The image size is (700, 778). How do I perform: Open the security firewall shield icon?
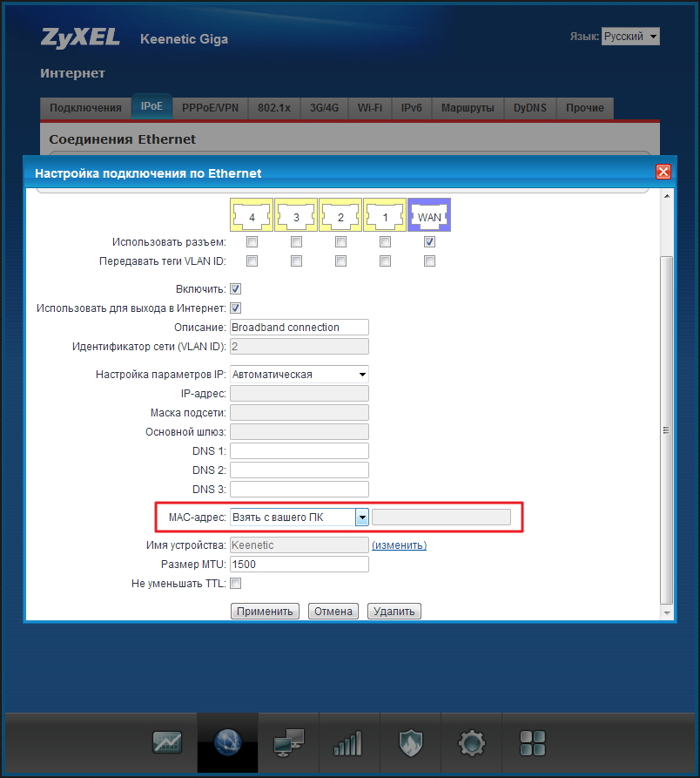[x=410, y=742]
